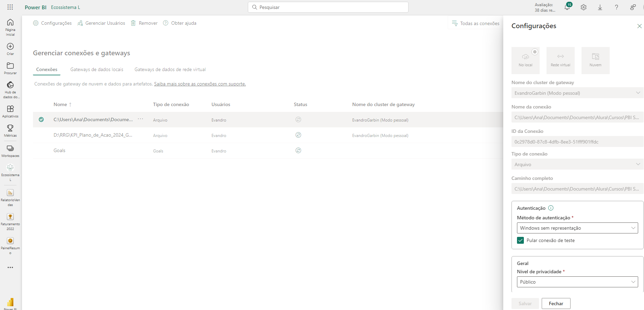Open Nível de privacidade dropdown
644x310 pixels.
pyautogui.click(x=577, y=282)
